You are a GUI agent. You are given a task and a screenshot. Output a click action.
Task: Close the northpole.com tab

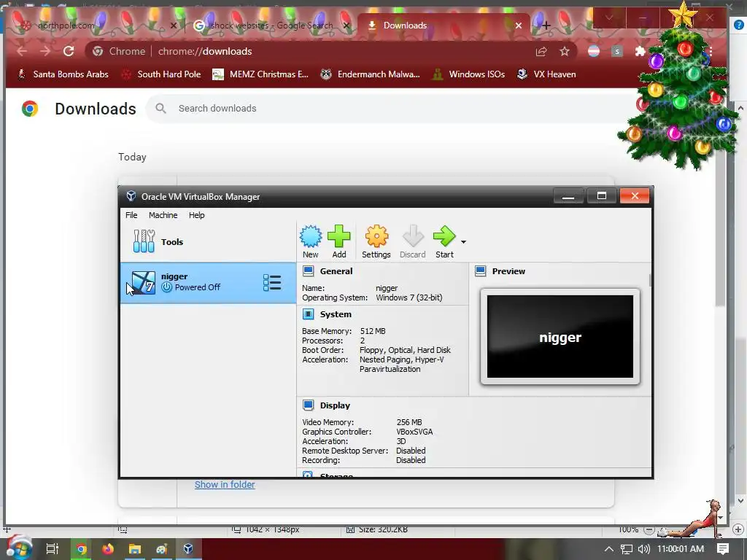pos(174,26)
